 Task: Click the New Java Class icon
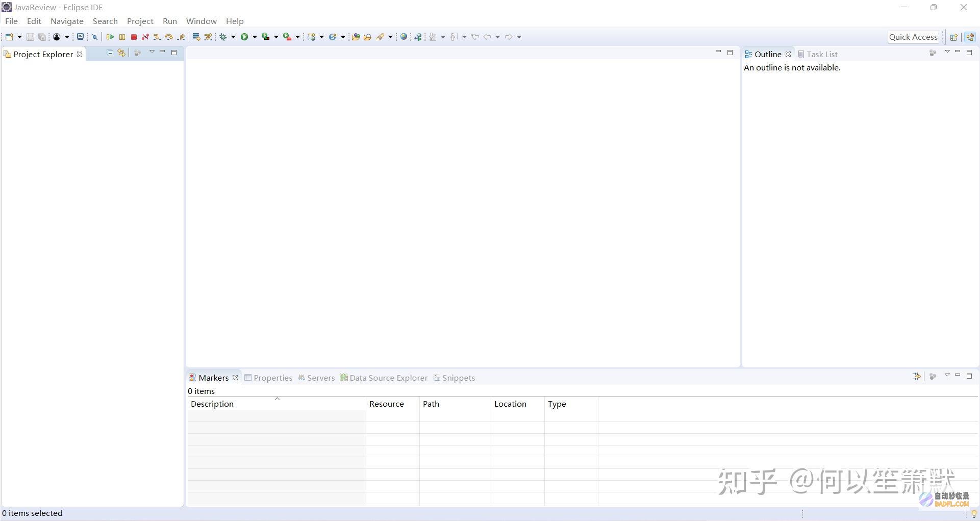333,37
